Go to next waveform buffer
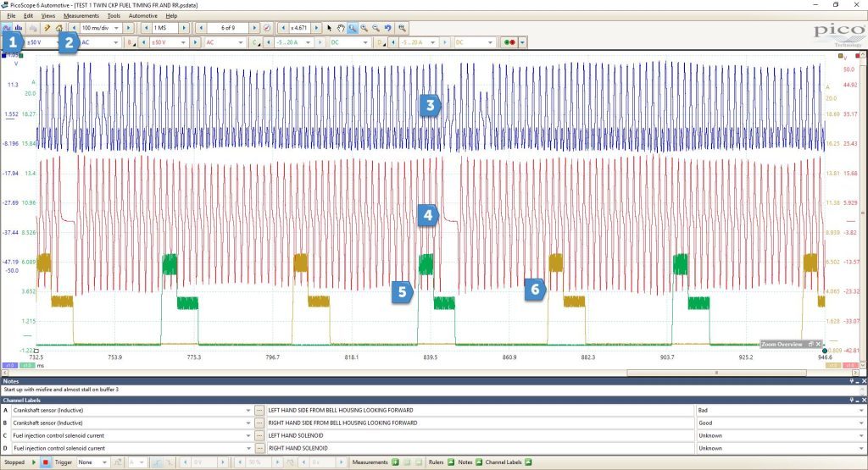Screen dimensions: 868x470 pyautogui.click(x=254, y=28)
